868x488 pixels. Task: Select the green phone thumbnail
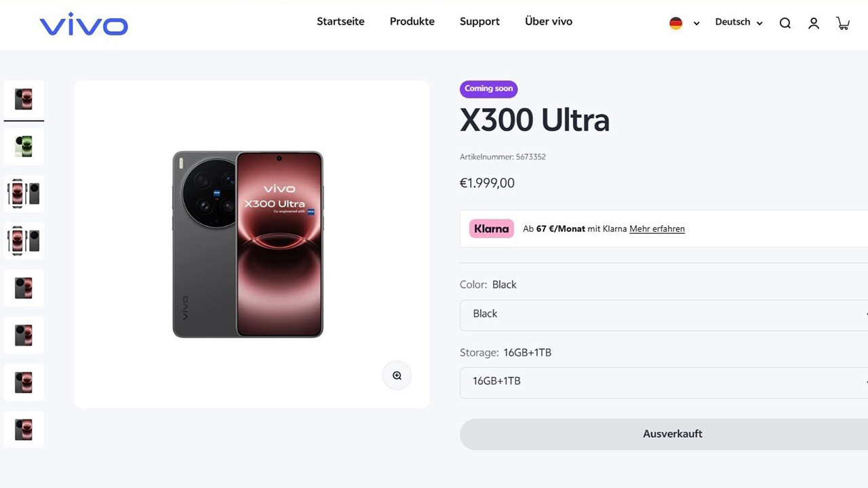[24, 146]
